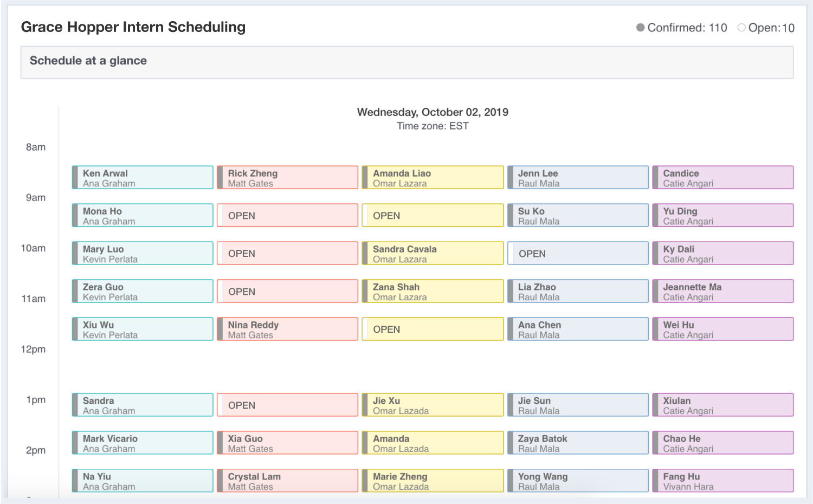Click the blue OPEN slot under Su Ko
813x504 pixels.
(x=578, y=253)
